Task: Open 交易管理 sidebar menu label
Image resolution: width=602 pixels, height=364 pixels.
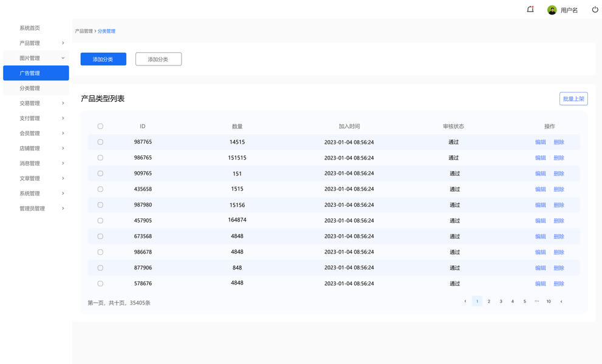Action: click(30, 103)
